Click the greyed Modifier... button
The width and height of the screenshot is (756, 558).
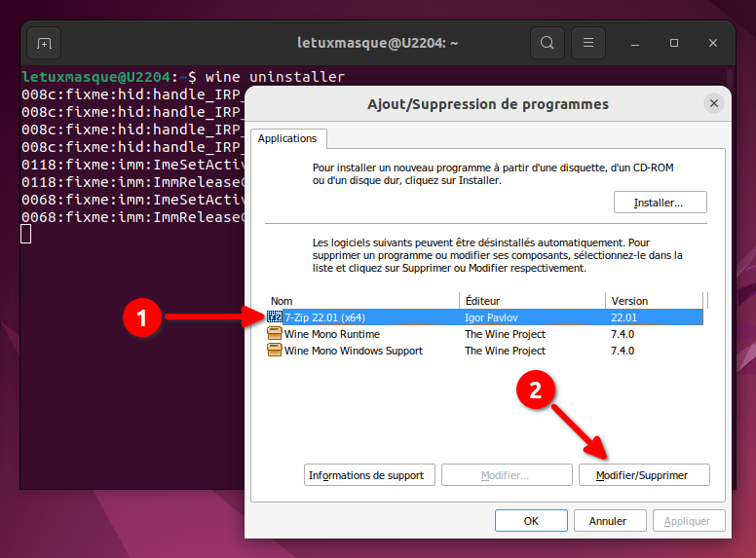507,475
